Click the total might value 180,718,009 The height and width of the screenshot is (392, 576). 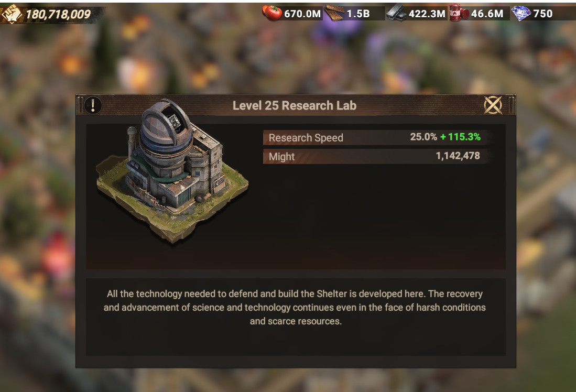pos(58,14)
